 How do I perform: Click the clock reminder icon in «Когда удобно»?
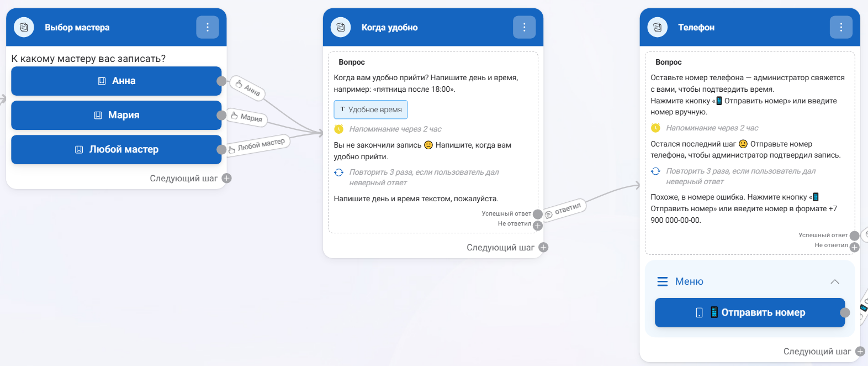point(339,129)
